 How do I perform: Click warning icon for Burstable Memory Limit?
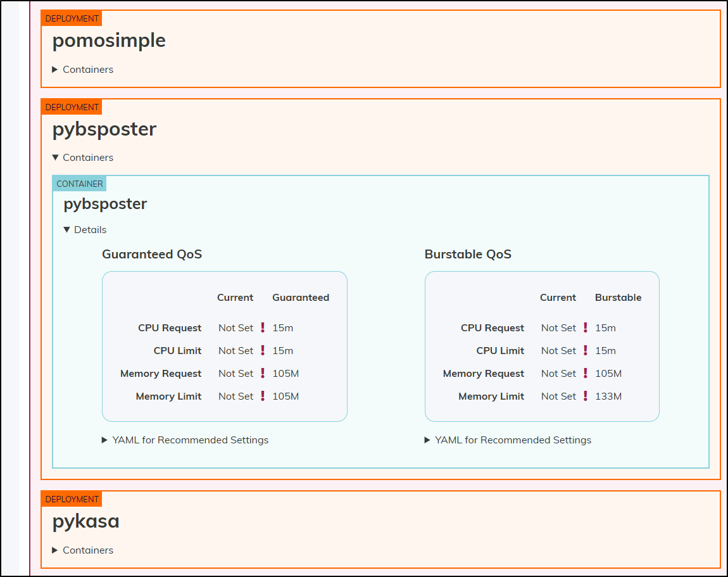[x=586, y=396]
